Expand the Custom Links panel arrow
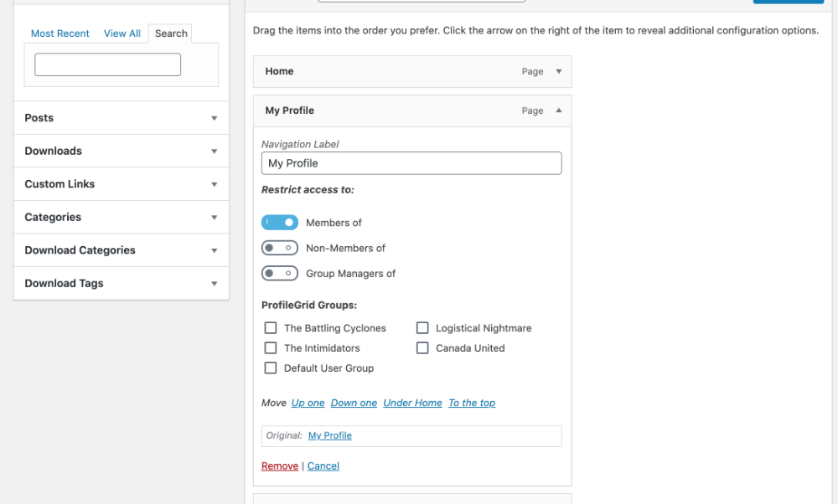The width and height of the screenshot is (838, 504). (214, 184)
